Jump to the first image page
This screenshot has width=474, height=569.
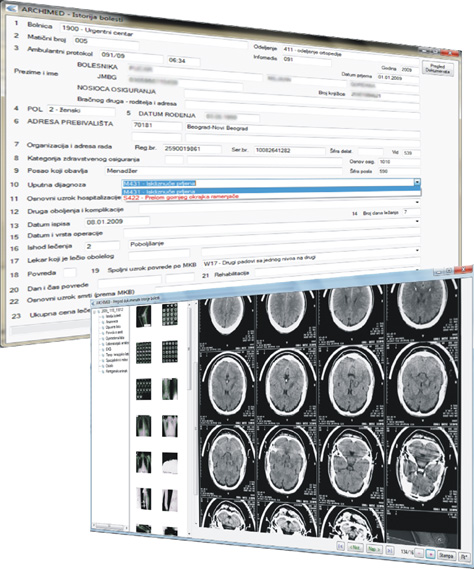coord(340,546)
